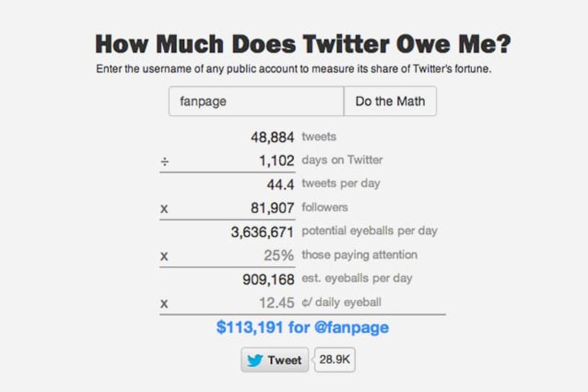This screenshot has width=588, height=392.
Task: Click the multiplication sign beside followers
Action: tap(163, 207)
